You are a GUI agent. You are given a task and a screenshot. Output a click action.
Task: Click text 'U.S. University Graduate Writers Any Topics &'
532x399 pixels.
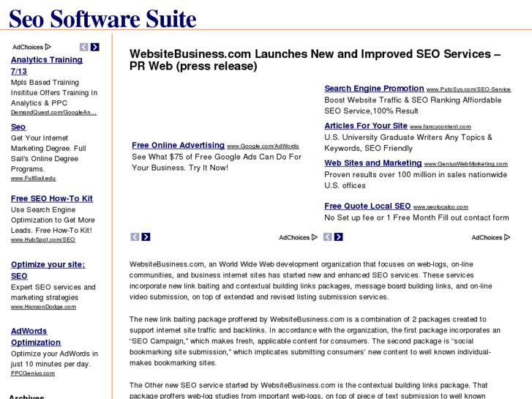(408, 138)
